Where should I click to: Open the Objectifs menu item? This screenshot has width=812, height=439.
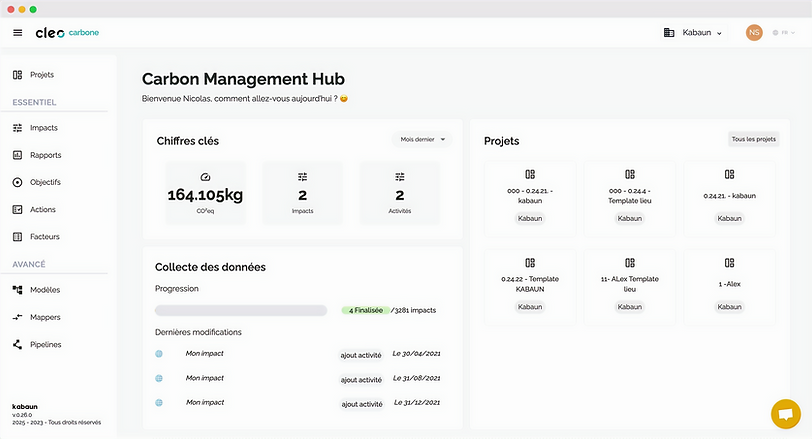pyautogui.click(x=45, y=182)
